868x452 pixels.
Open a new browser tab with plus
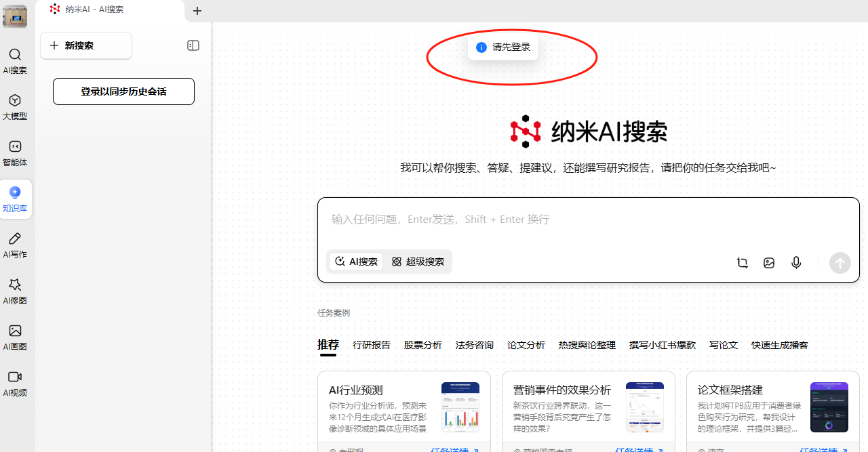pyautogui.click(x=197, y=11)
